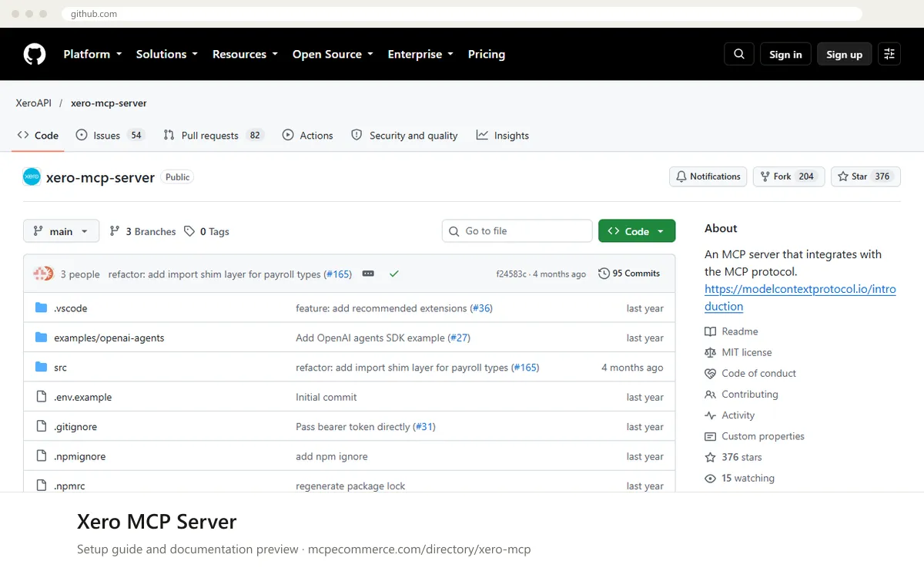Open the 'add npm ignore' commit message

(x=332, y=456)
